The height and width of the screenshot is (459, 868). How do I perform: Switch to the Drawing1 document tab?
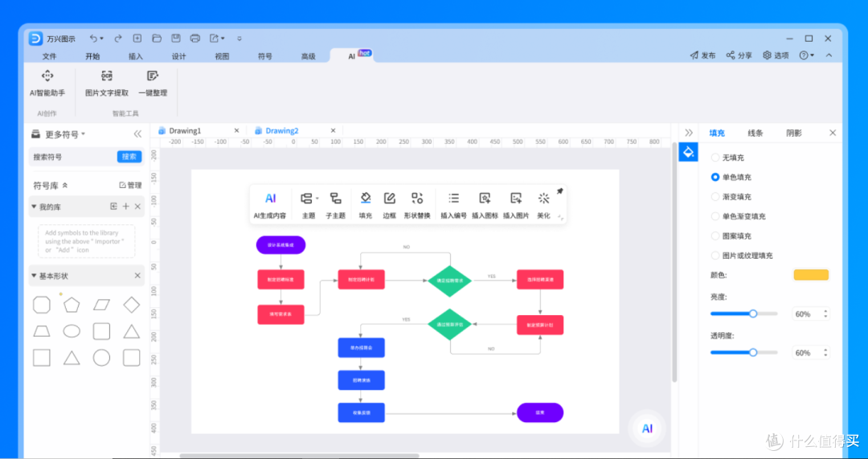(185, 131)
